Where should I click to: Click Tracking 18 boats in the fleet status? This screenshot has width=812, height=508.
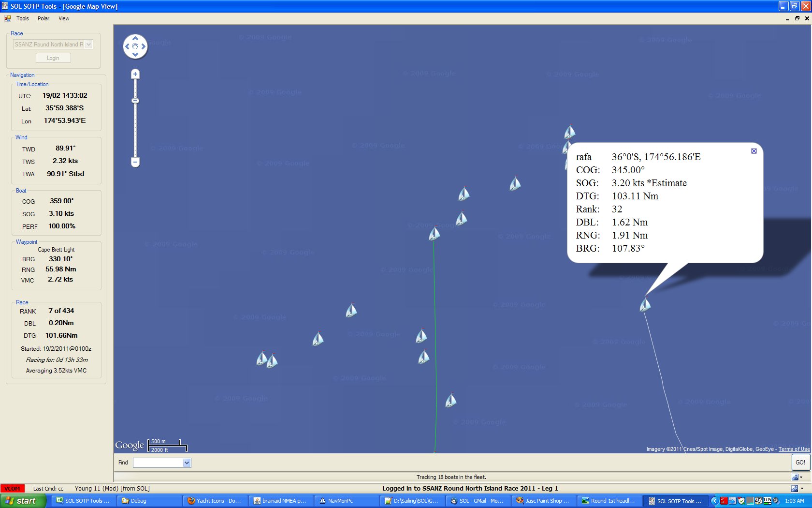pyautogui.click(x=451, y=477)
